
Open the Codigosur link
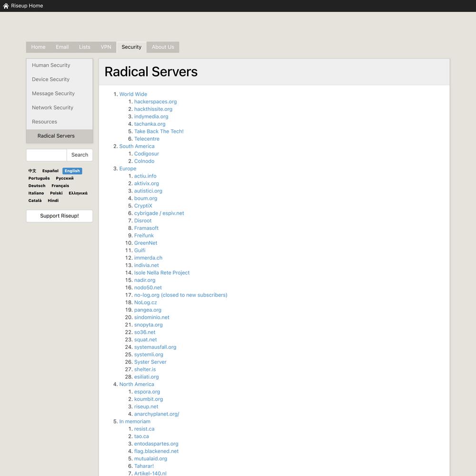pyautogui.click(x=147, y=154)
